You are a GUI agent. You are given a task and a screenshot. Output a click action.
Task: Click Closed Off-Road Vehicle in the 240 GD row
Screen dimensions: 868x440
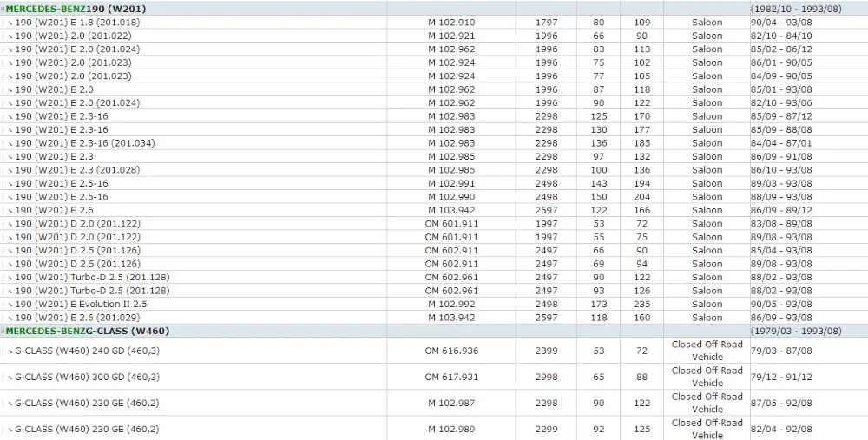point(707,351)
